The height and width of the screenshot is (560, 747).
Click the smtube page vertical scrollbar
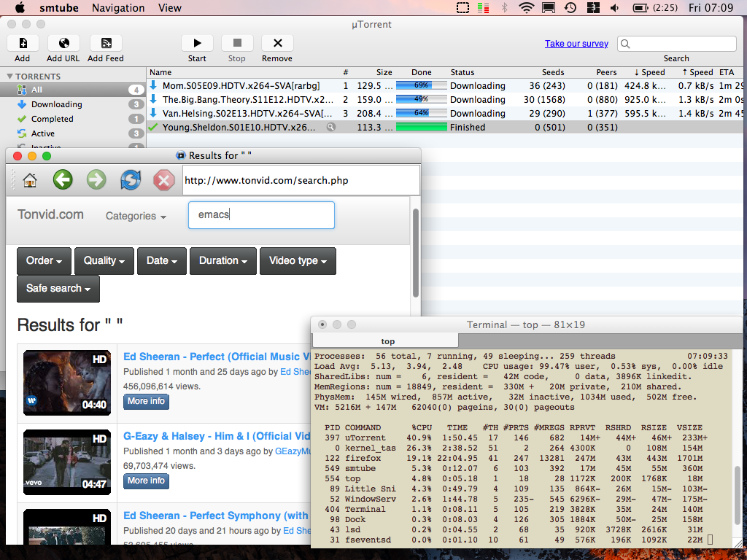[415, 253]
